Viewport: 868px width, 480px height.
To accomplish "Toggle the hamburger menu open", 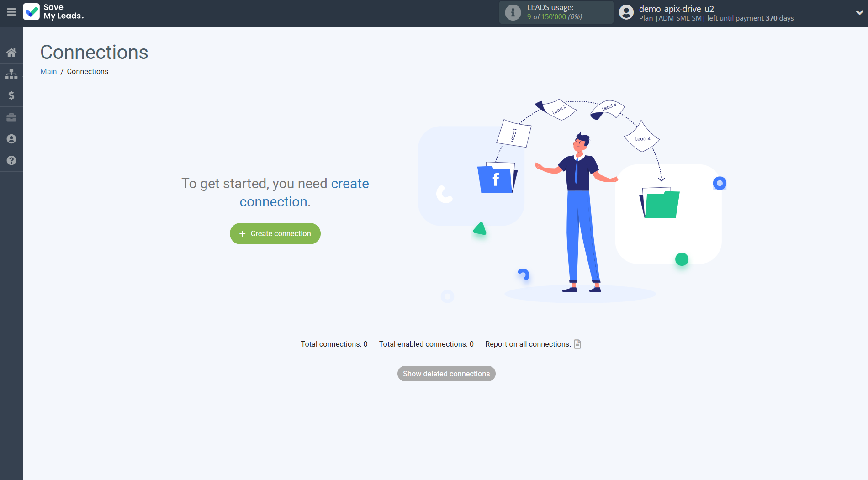I will (x=11, y=12).
